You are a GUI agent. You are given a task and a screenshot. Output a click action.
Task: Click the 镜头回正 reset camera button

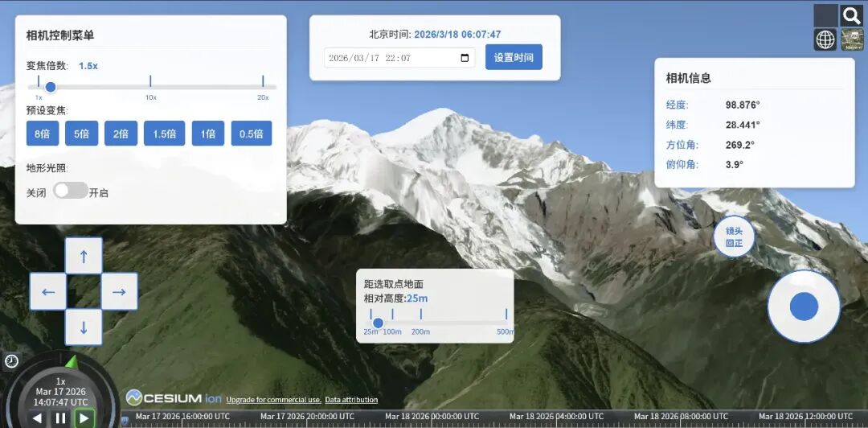pos(734,237)
